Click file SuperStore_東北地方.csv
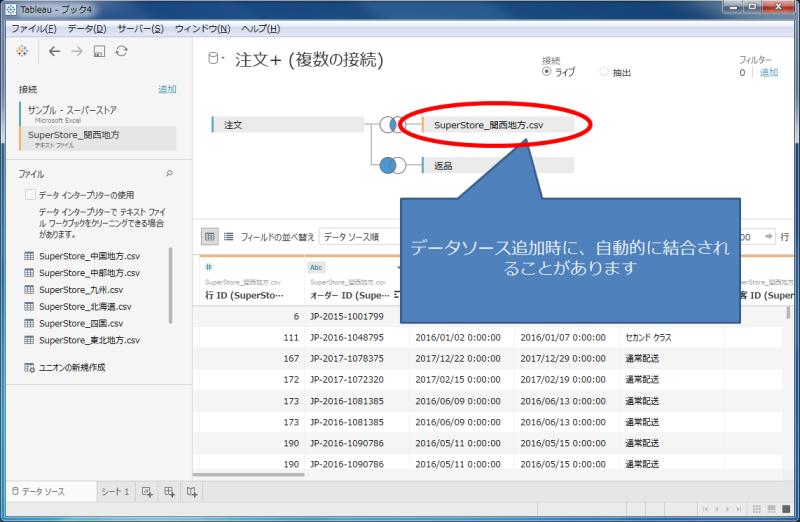The image size is (800, 522). [x=89, y=340]
